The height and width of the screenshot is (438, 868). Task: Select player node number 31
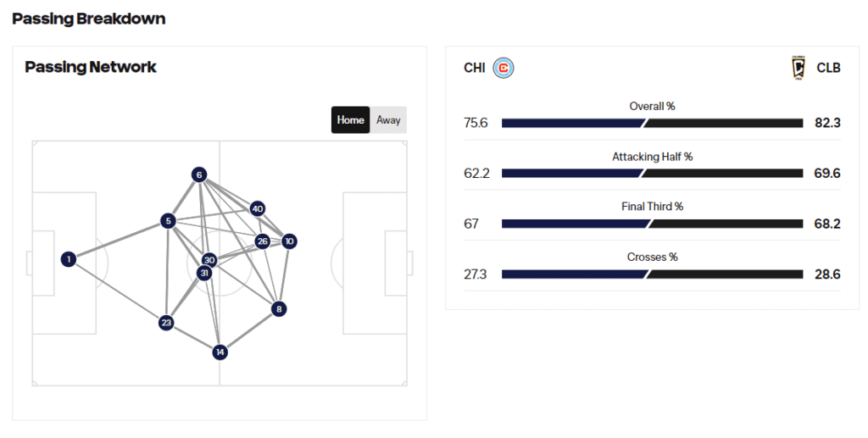tap(204, 273)
